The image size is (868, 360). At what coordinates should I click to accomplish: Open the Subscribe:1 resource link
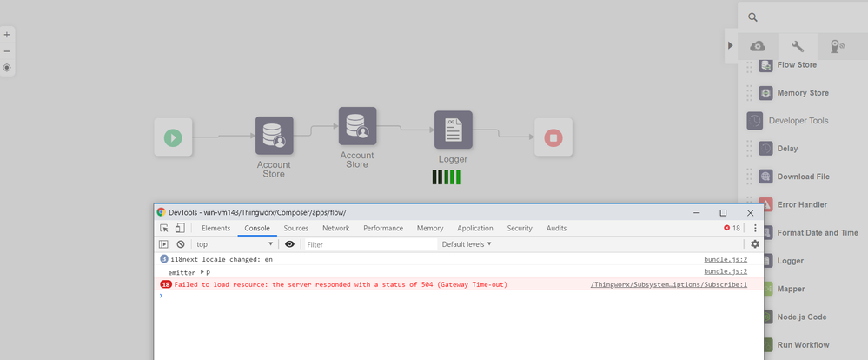[x=669, y=284]
